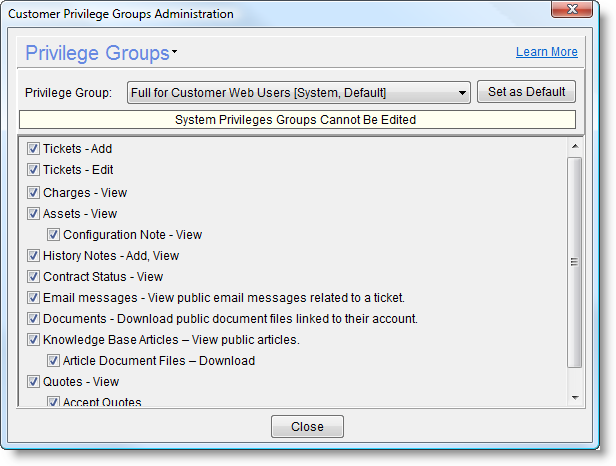Toggle Article Document Files – Download checkbox
The height and width of the screenshot is (466, 616).
point(54,361)
